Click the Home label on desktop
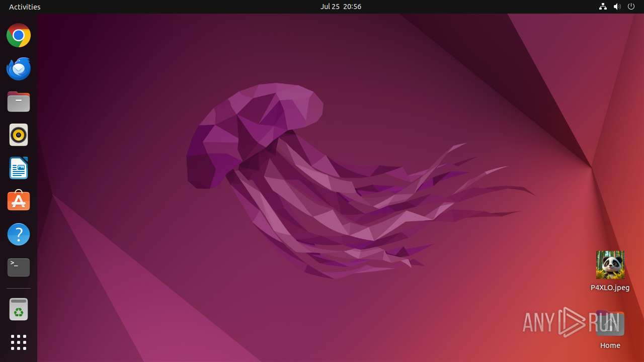This screenshot has width=644, height=362. [610, 345]
